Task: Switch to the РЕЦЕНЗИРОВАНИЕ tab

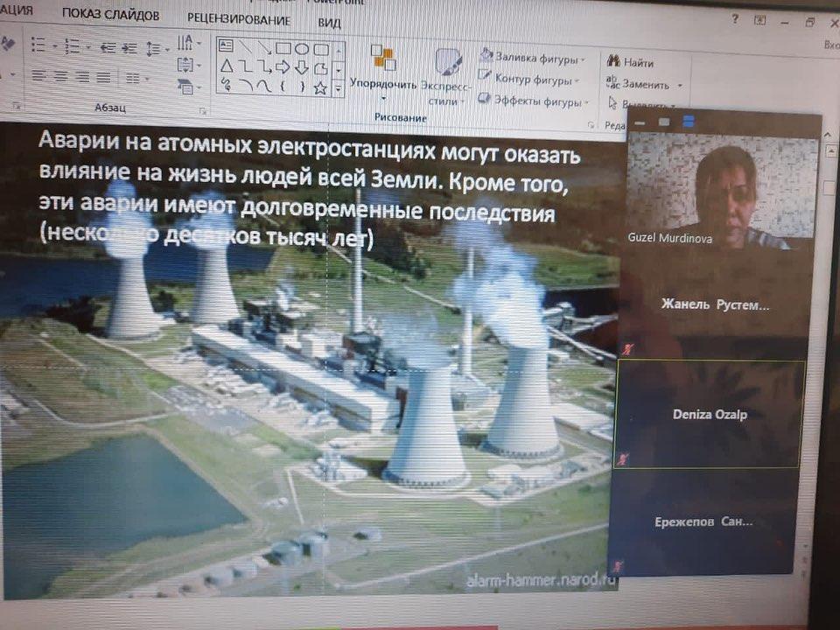Action: [x=238, y=18]
